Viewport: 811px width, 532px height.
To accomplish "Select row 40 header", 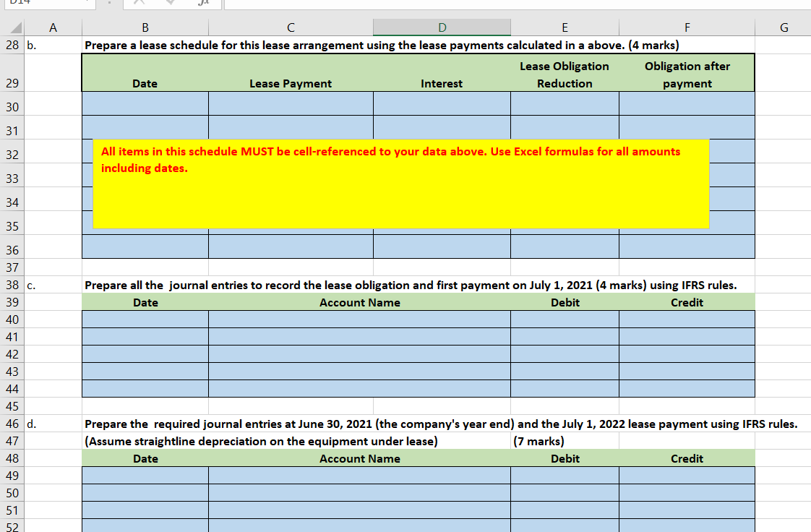I will pyautogui.click(x=12, y=319).
